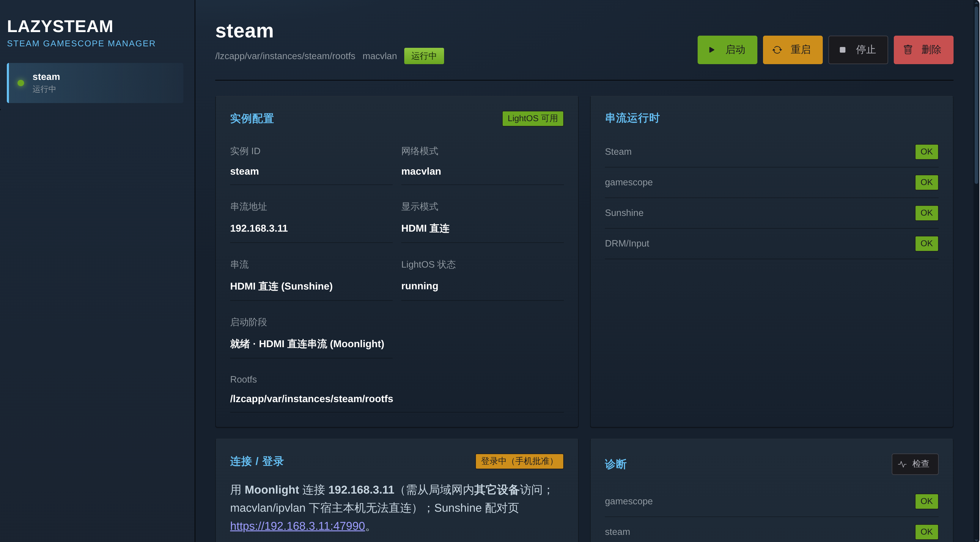This screenshot has height=542, width=980.
Task: Click the OK badge in the 串流运行时 gamescope row
Action: [x=926, y=182]
